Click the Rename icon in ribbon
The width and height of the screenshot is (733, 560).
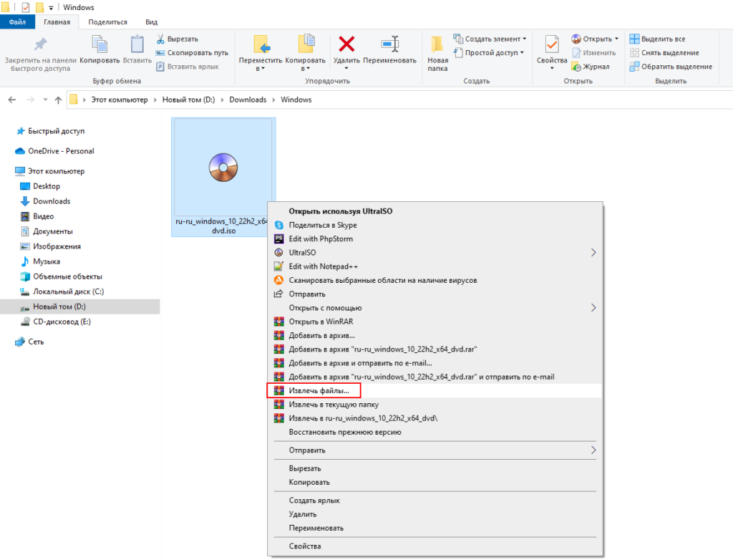coord(389,44)
